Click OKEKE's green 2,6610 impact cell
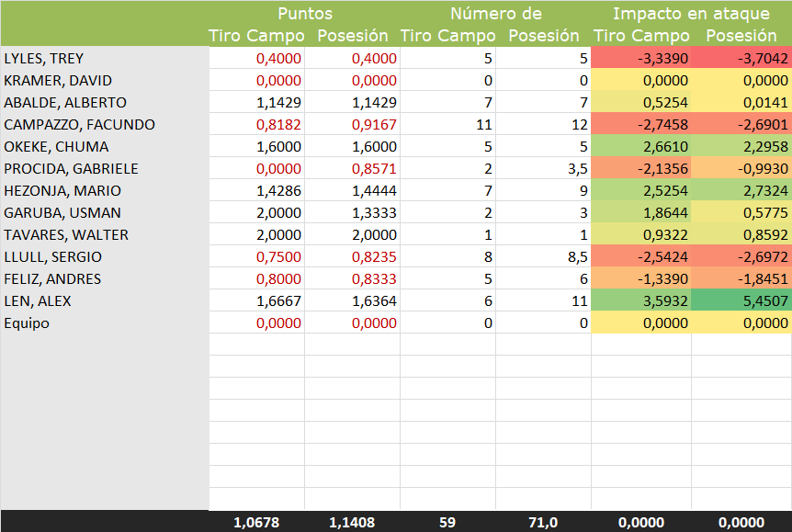Screen dimensions: 792x532 (640, 146)
